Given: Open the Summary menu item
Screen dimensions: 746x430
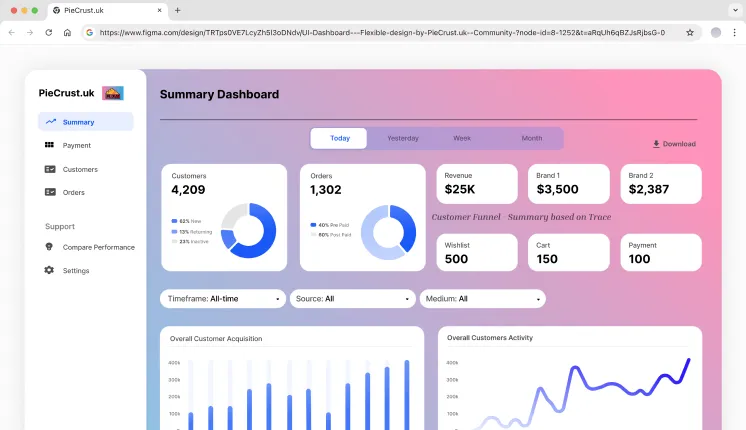Looking at the screenshot, I should (x=86, y=122).
